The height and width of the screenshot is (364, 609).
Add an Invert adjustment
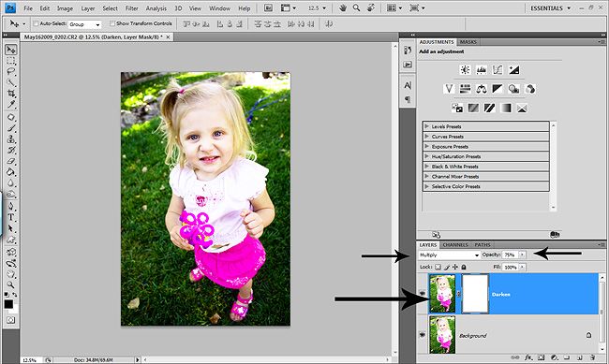click(457, 108)
